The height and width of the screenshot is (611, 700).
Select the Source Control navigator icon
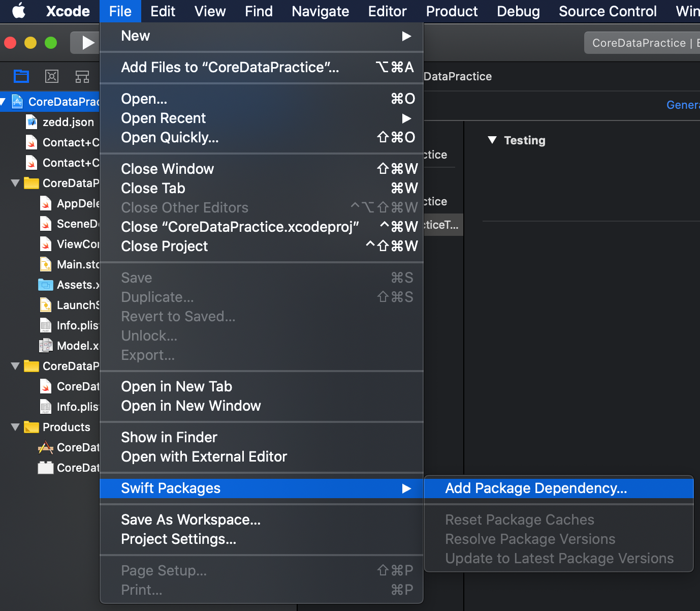[52, 76]
